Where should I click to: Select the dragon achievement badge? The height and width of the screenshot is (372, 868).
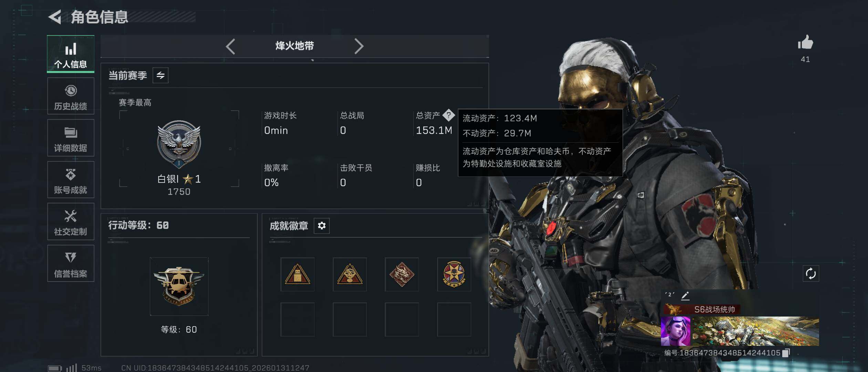(402, 275)
